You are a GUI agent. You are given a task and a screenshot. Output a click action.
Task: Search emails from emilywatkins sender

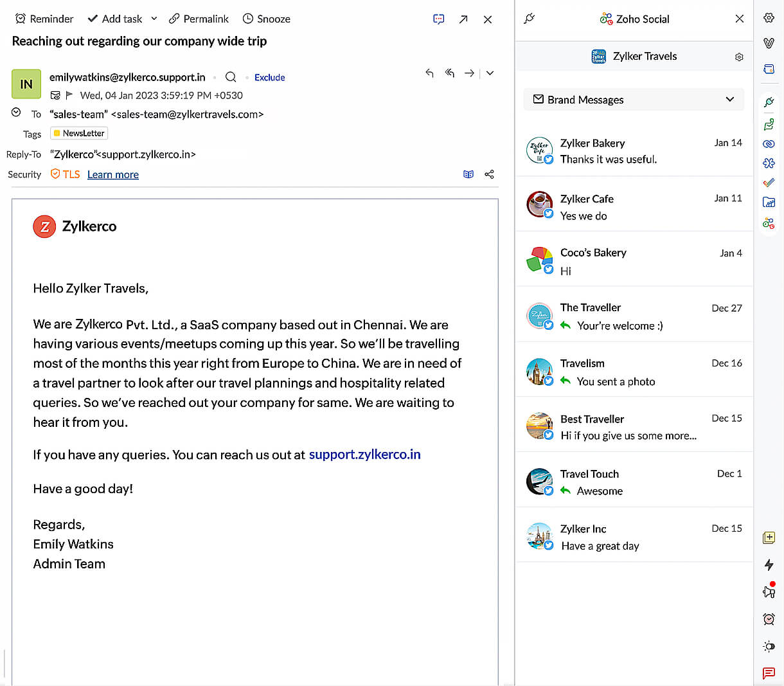coord(231,77)
